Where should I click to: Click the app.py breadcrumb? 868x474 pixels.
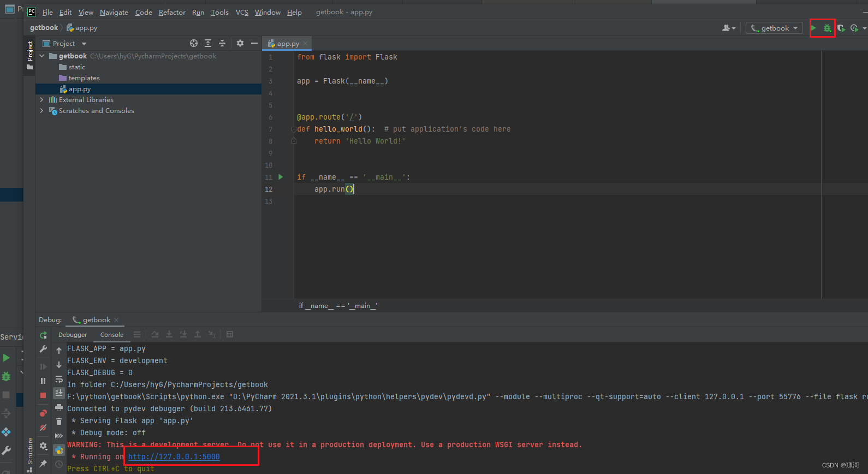pos(82,28)
